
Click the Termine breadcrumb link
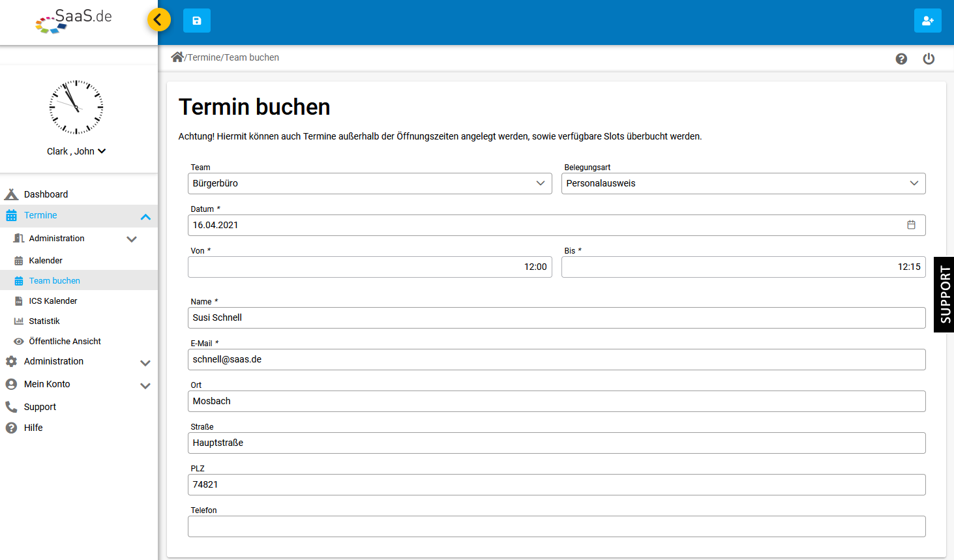coord(204,57)
